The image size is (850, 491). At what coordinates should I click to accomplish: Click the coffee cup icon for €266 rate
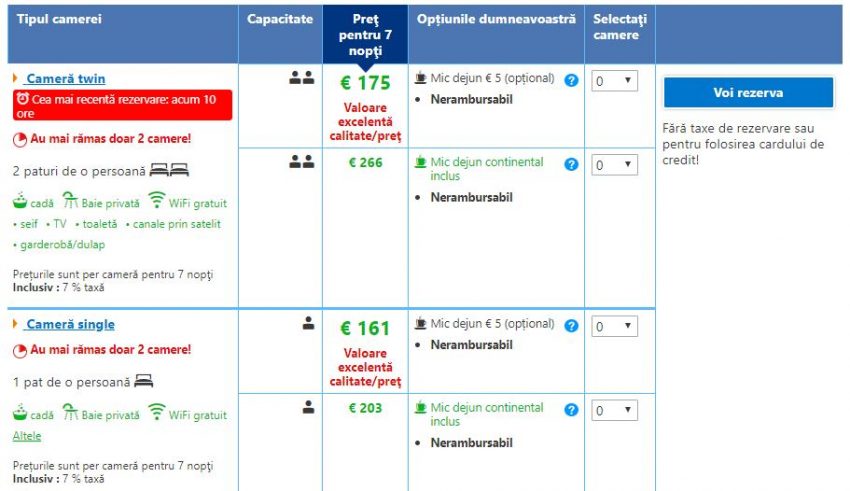click(421, 161)
